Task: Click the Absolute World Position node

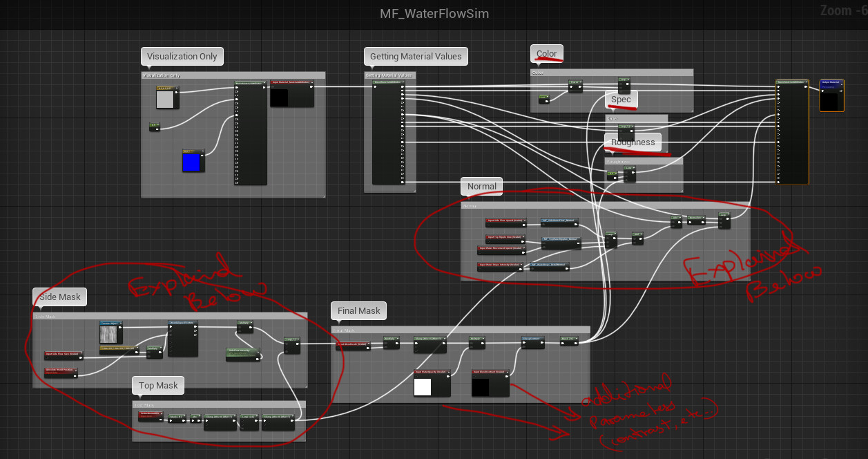Action: [61, 371]
